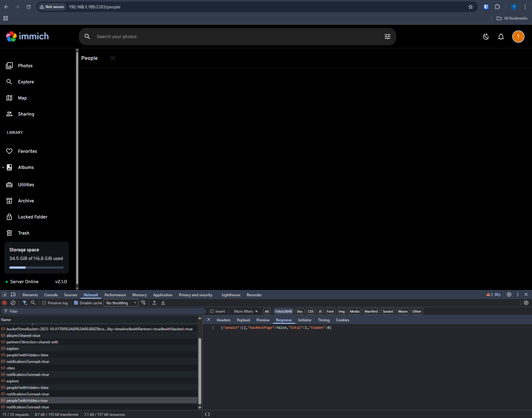The height and width of the screenshot is (418, 532).
Task: Open the Payload tab
Action: point(243,320)
